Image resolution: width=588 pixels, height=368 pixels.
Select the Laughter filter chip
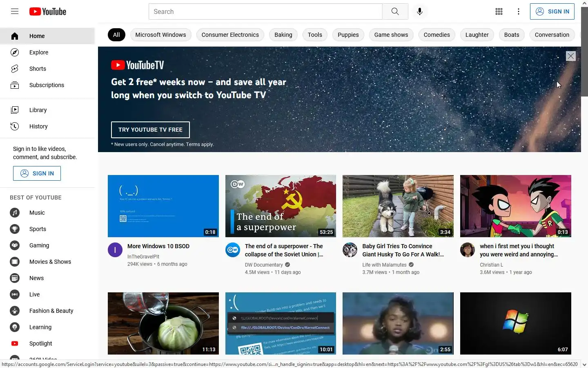(x=477, y=35)
